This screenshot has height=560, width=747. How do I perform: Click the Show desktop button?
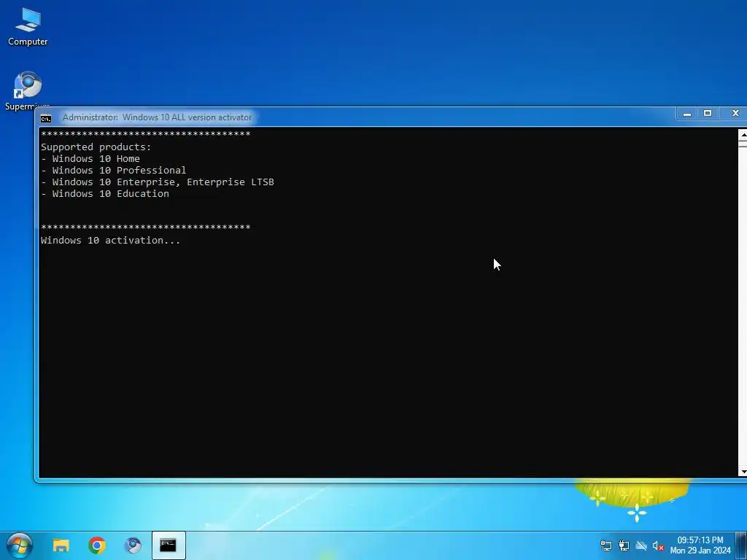[x=741, y=545]
